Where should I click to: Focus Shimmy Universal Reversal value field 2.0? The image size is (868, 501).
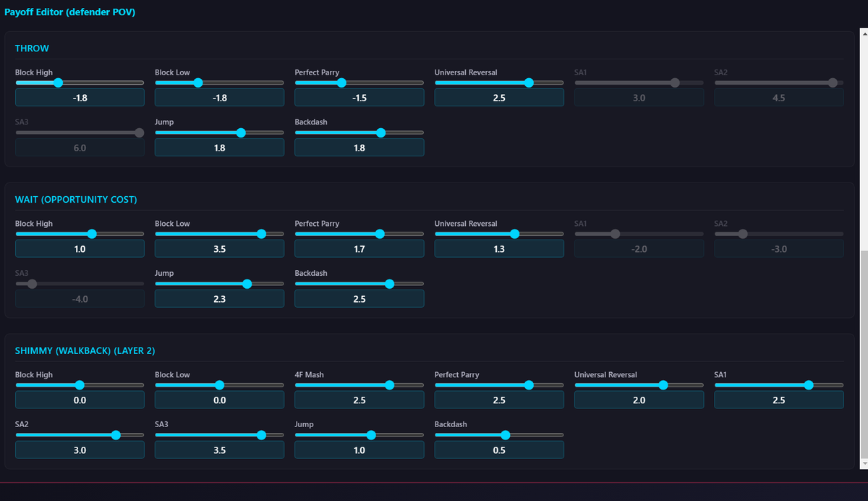coord(639,400)
